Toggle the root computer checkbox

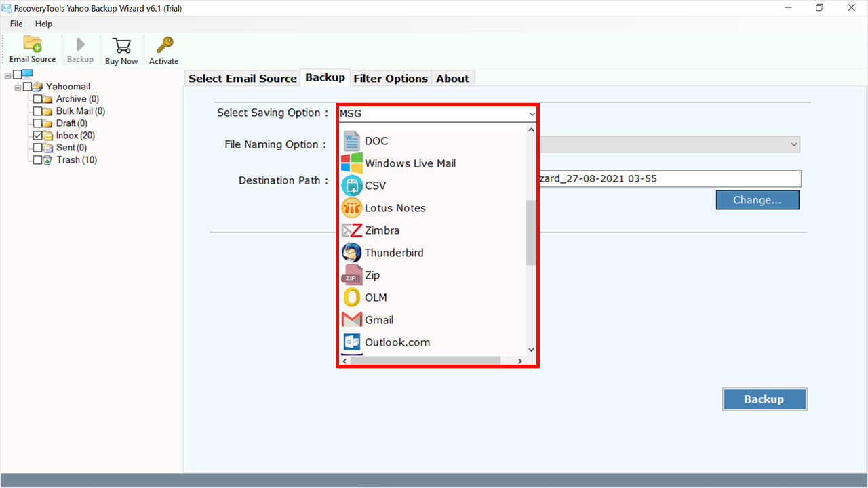tap(17, 75)
